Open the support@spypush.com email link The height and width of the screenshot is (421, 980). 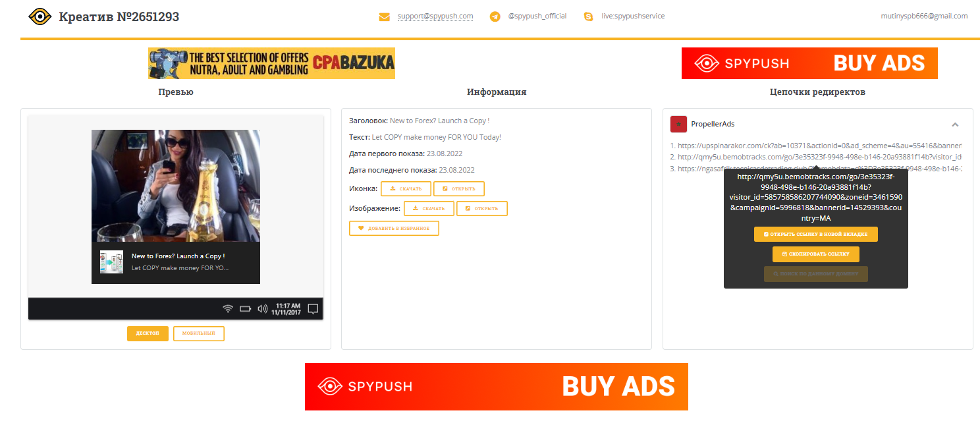pos(435,16)
